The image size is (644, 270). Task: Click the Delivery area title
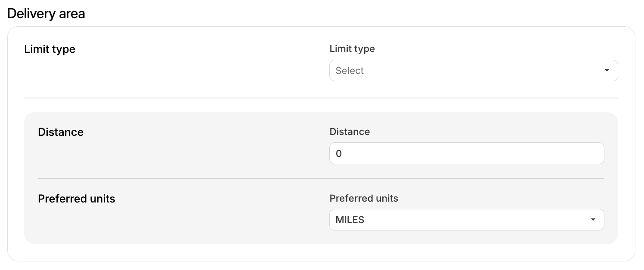click(46, 14)
